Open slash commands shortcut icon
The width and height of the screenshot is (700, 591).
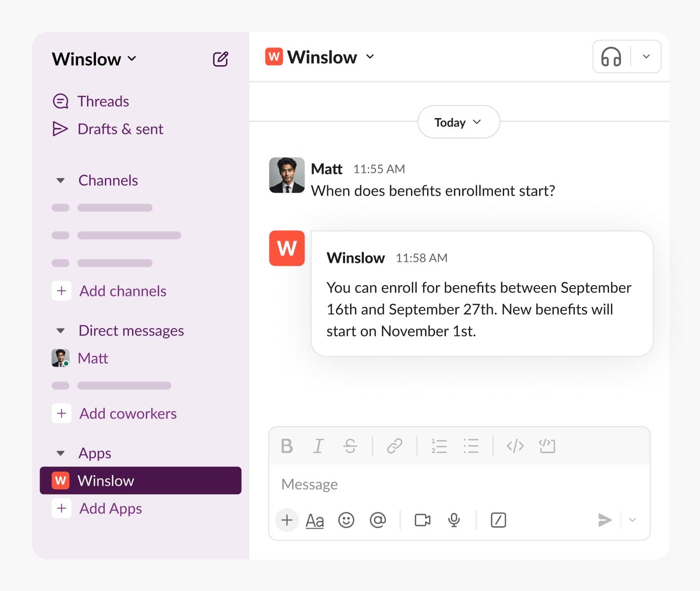click(498, 520)
